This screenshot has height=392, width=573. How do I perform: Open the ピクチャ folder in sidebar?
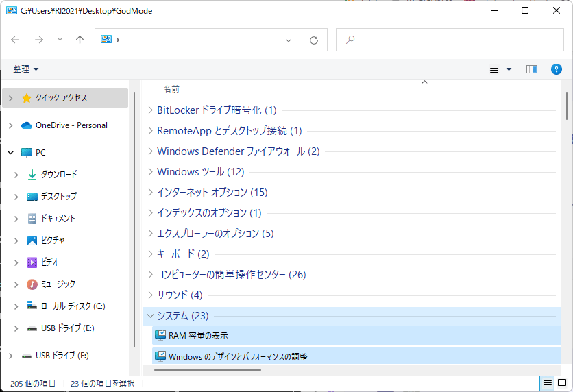point(53,241)
